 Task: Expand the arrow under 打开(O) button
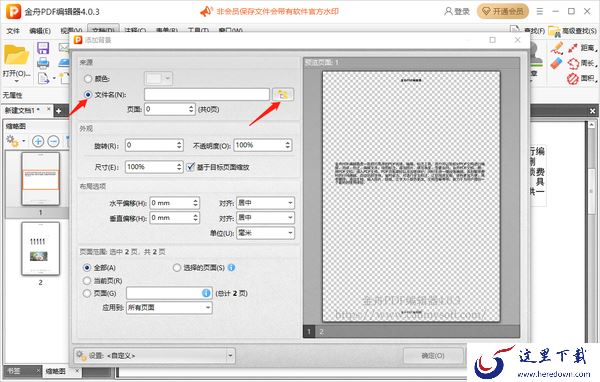coord(16,81)
